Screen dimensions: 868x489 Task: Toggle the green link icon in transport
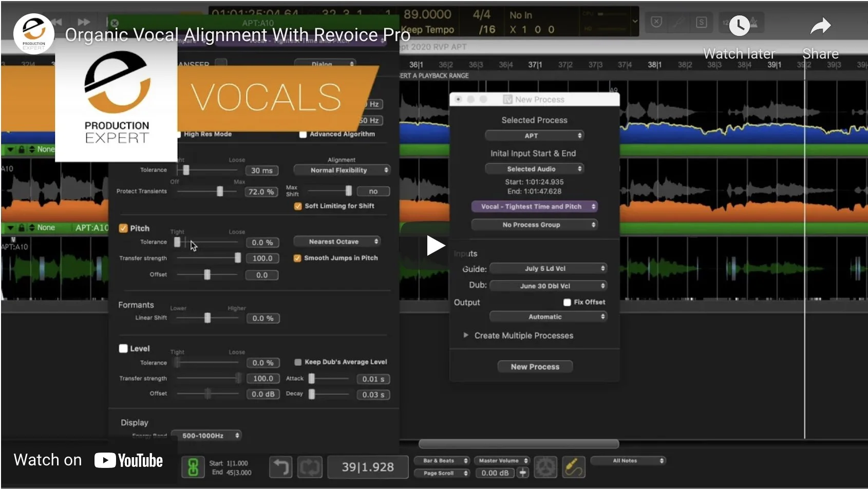[193, 467]
